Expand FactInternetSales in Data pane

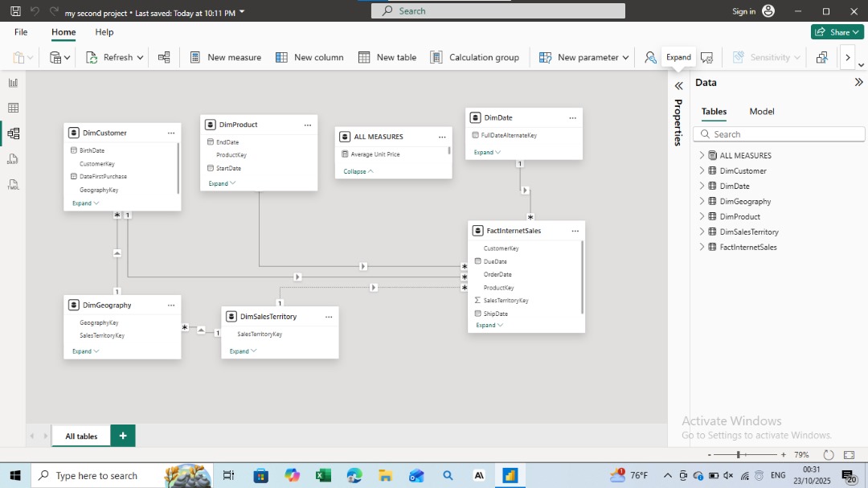[x=702, y=247]
